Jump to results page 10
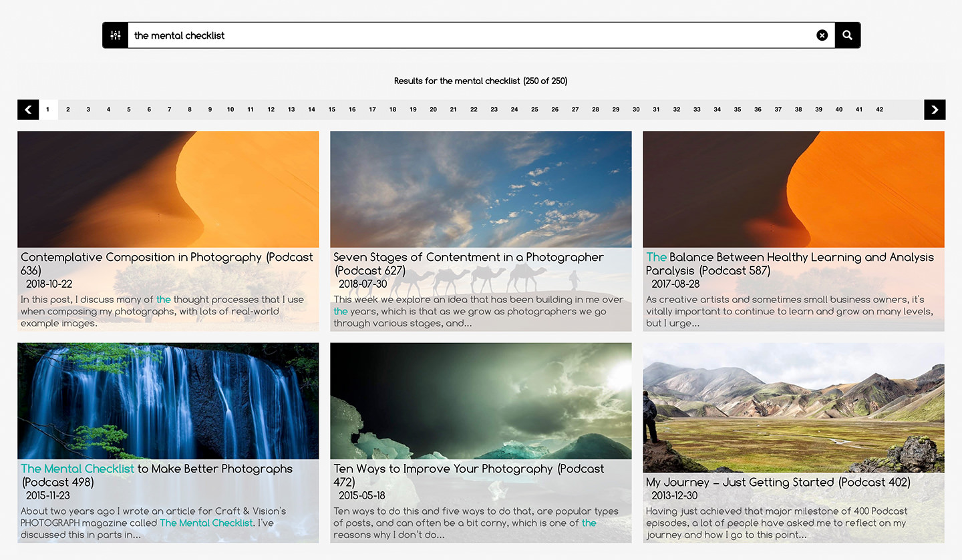The image size is (962, 560). coord(230,109)
